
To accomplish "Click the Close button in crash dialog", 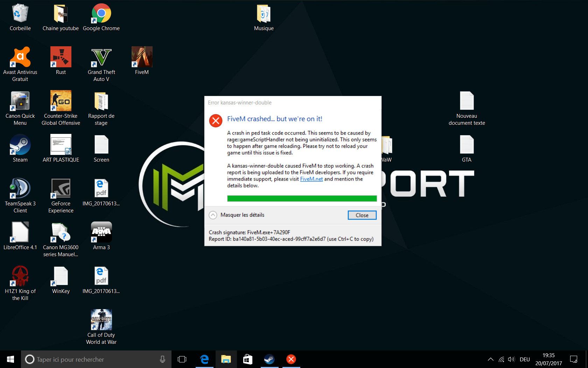I will (362, 215).
